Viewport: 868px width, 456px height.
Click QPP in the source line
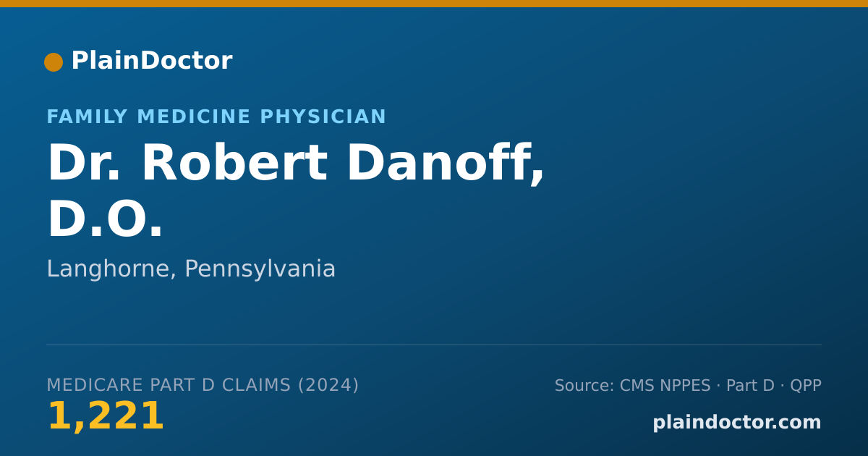(806, 386)
